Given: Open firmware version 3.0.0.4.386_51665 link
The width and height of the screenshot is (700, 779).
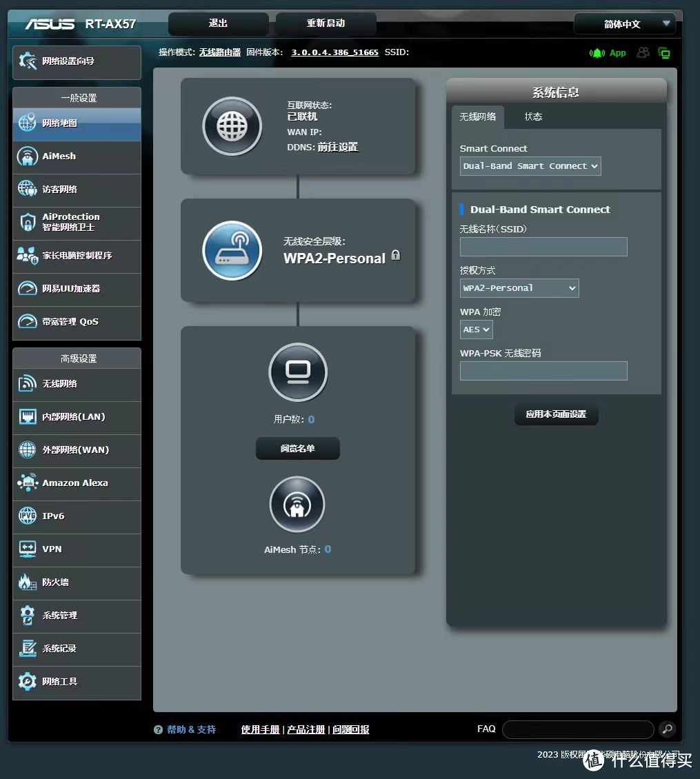Looking at the screenshot, I should pyautogui.click(x=334, y=52).
